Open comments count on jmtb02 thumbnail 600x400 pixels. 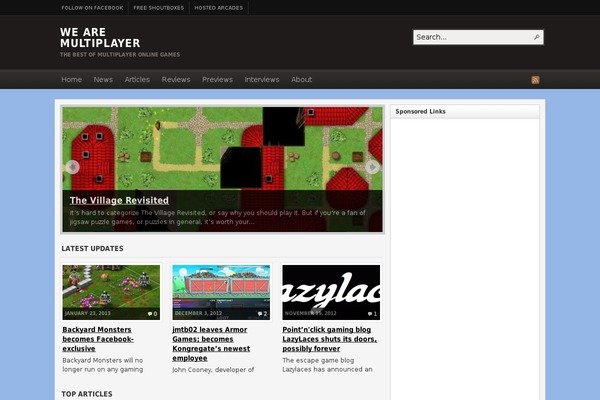point(262,314)
